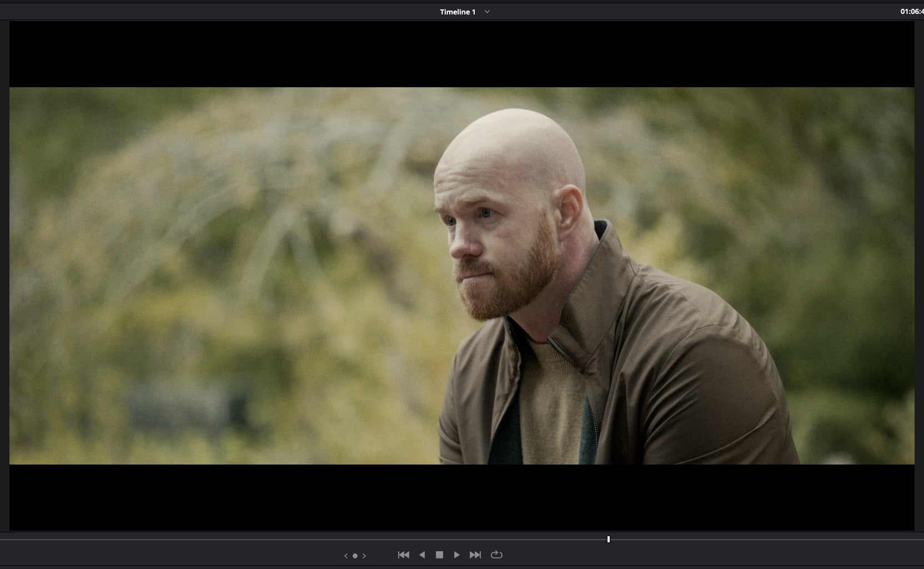Jump to the first frame of the timeline
The width and height of the screenshot is (924, 569).
click(x=404, y=555)
